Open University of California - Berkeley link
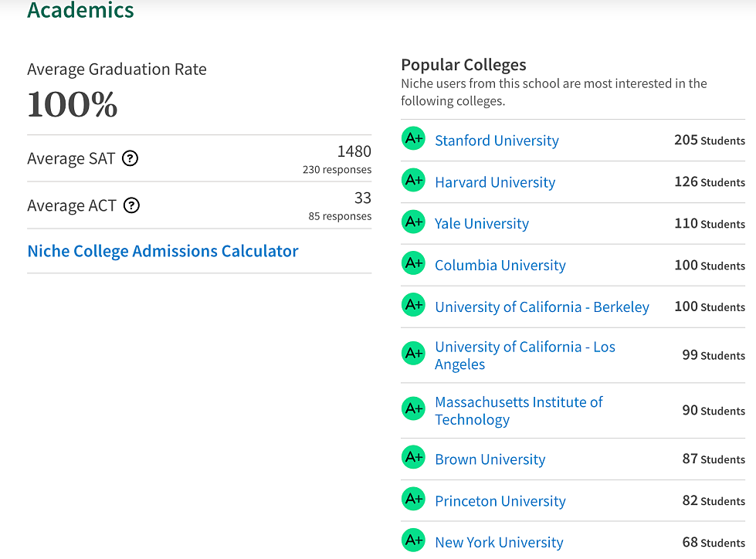This screenshot has width=756, height=559. click(x=542, y=307)
